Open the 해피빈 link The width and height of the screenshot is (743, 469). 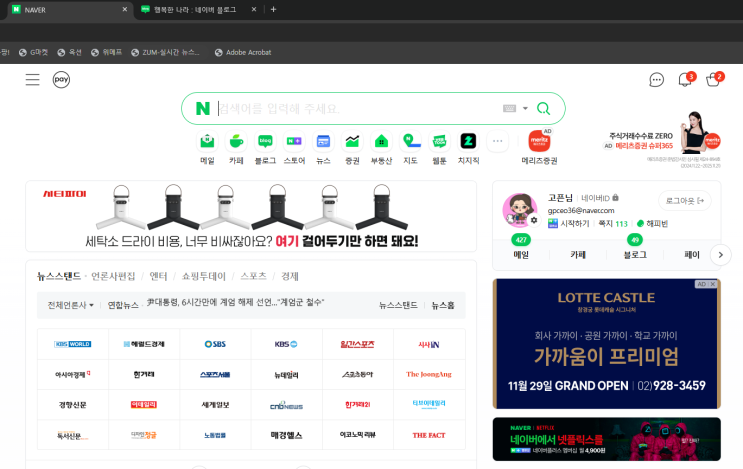[x=652, y=224]
